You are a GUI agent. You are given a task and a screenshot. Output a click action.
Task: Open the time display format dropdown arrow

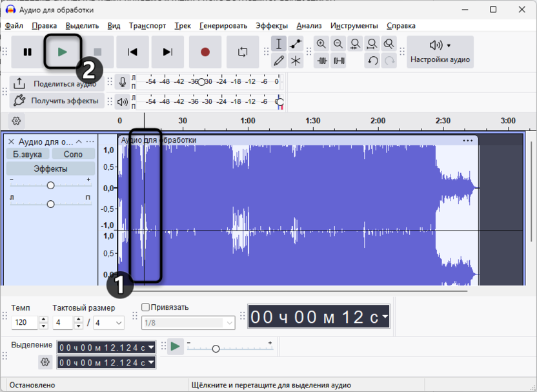[385, 316]
